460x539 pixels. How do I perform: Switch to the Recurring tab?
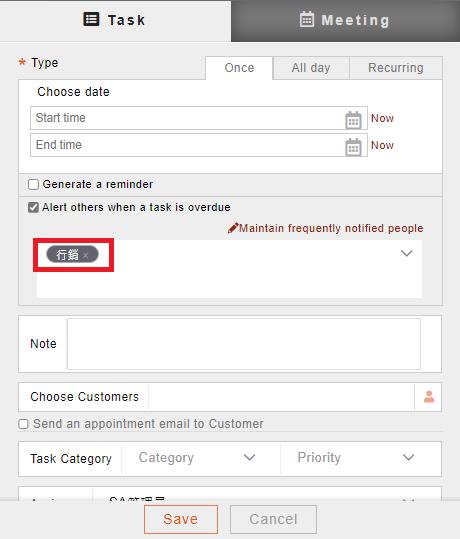pyautogui.click(x=396, y=68)
